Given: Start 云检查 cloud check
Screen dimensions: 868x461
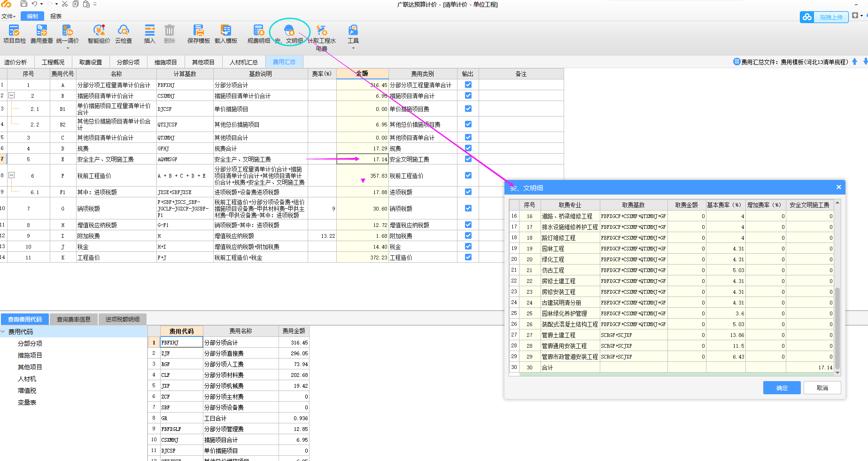Looking at the screenshot, I should (x=124, y=34).
